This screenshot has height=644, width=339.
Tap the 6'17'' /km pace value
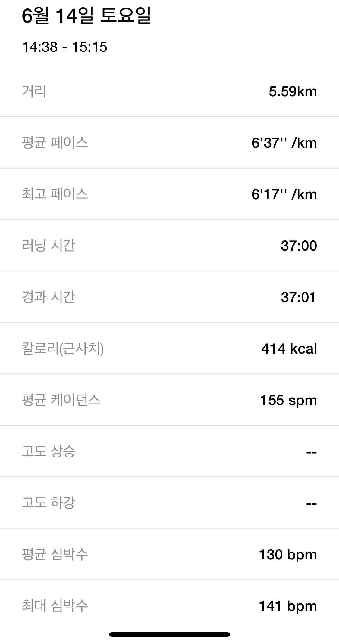click(284, 194)
